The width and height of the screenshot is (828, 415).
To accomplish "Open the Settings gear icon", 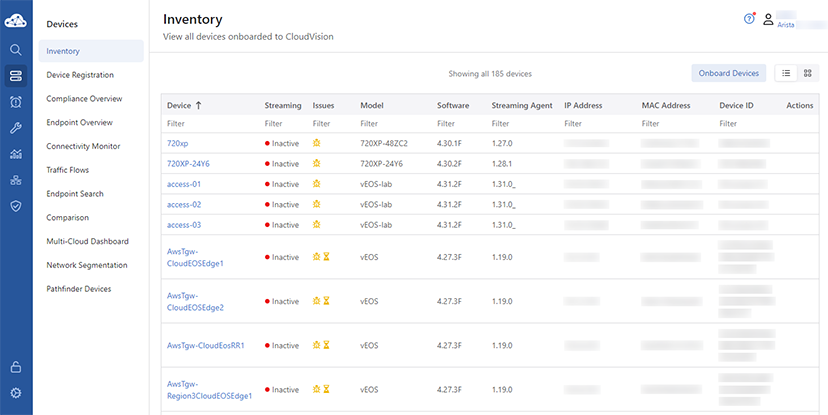I will coord(16,393).
